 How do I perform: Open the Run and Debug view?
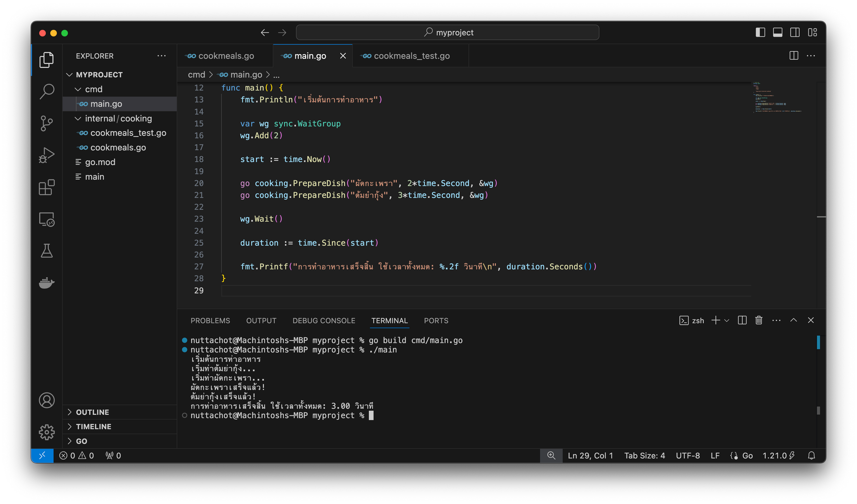coord(46,155)
